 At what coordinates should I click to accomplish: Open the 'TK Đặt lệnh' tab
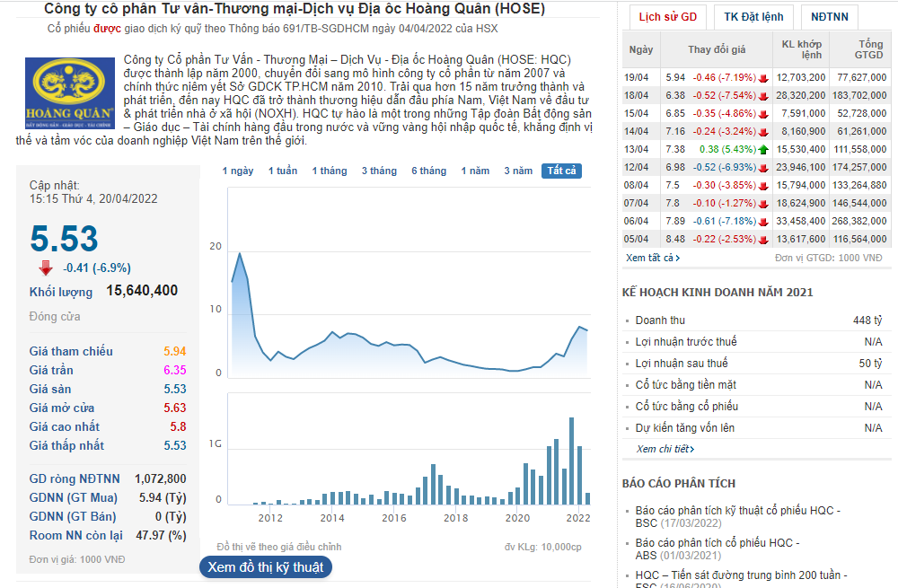(753, 17)
